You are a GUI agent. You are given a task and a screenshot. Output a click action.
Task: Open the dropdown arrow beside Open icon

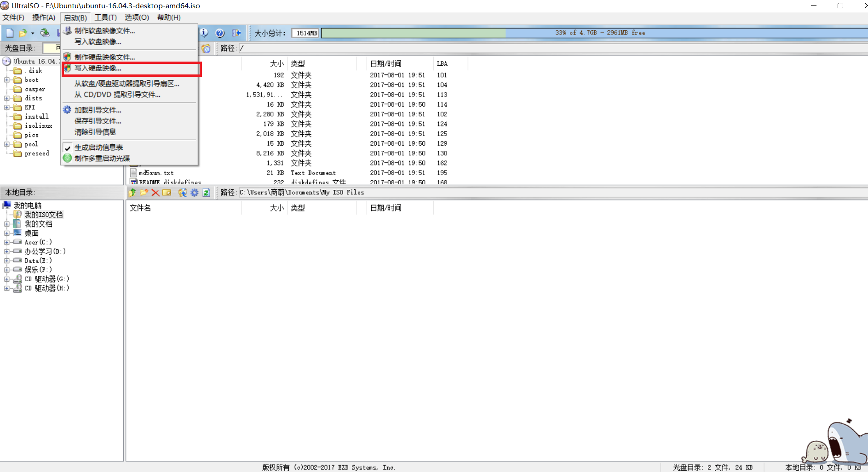point(32,33)
